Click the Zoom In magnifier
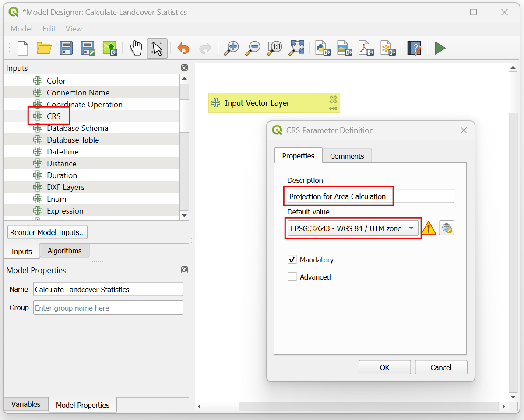 point(231,48)
